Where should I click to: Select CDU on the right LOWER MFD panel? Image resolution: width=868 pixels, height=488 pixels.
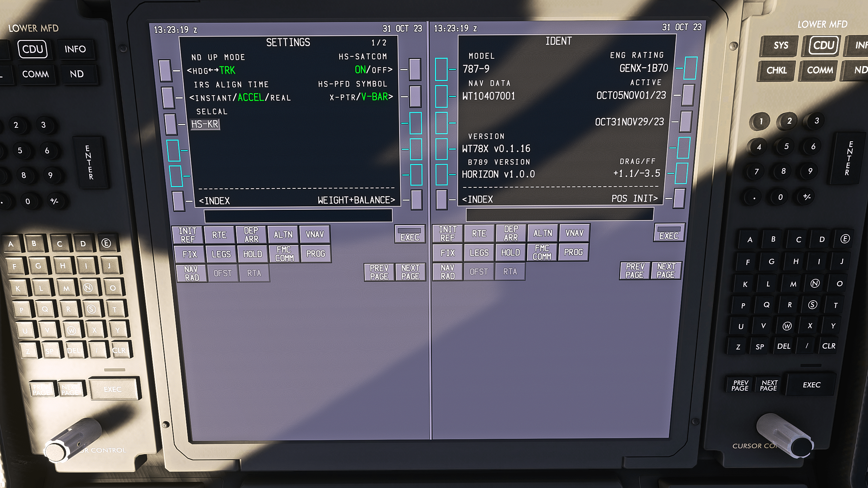pyautogui.click(x=823, y=45)
